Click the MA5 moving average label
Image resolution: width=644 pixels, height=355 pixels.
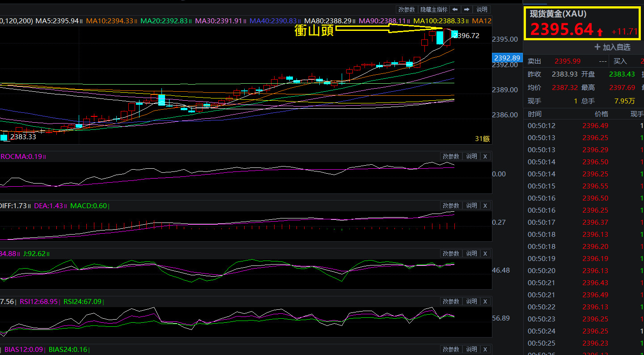57,21
